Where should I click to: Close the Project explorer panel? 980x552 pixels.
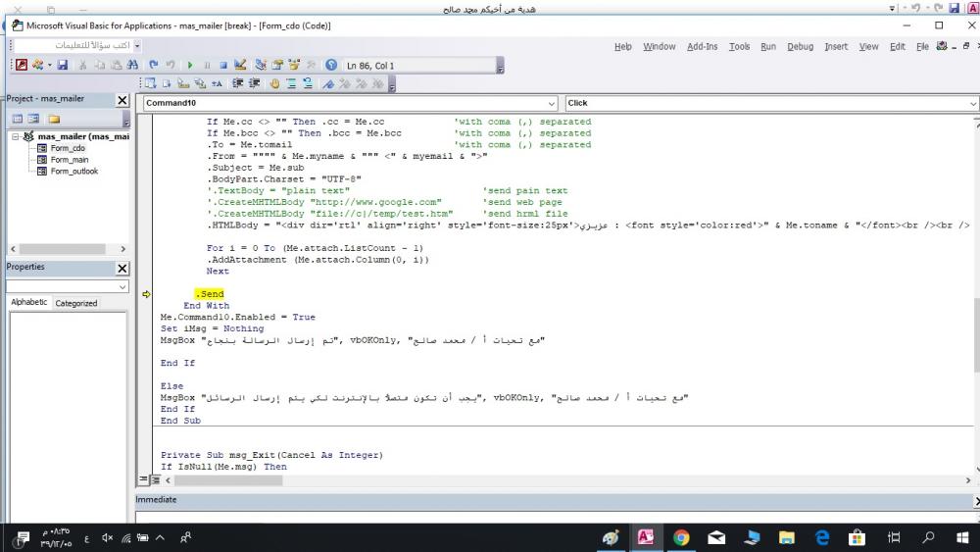coord(122,100)
